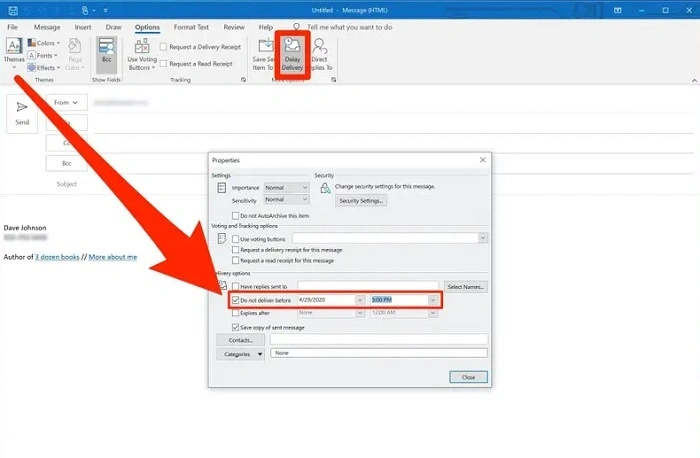Viewport: 700px width, 458px height.
Task: Click the touch/mouse mode icon in title bar
Action: (85, 10)
